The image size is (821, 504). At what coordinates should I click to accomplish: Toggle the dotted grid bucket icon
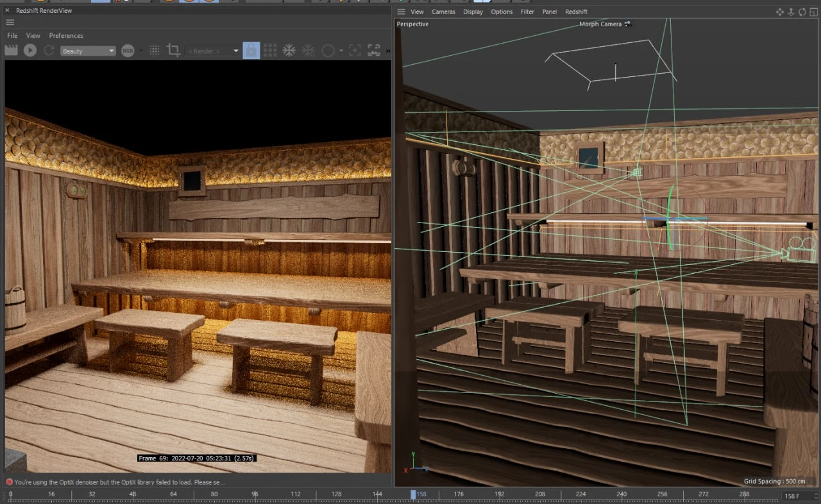coord(155,50)
